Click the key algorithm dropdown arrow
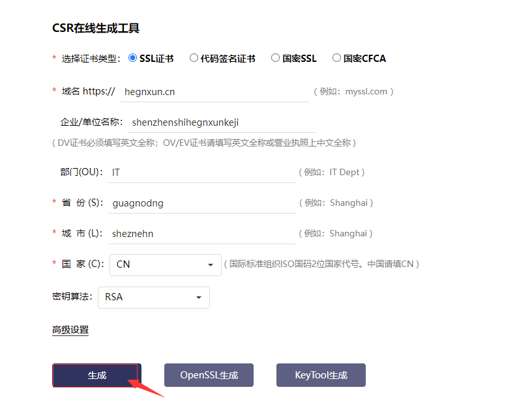The width and height of the screenshot is (532, 409). 198,298
